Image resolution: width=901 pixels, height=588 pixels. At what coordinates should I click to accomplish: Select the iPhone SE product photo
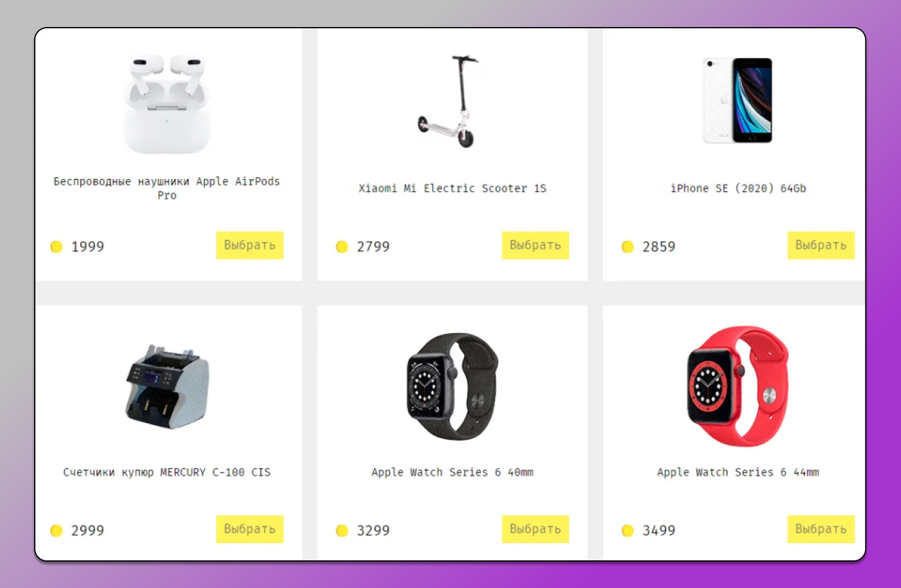pyautogui.click(x=738, y=100)
